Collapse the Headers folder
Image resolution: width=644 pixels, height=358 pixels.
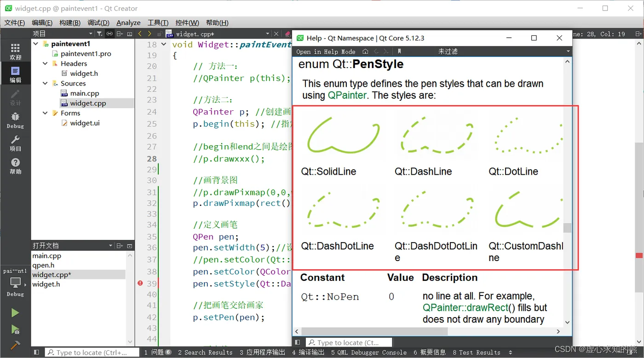pos(45,63)
